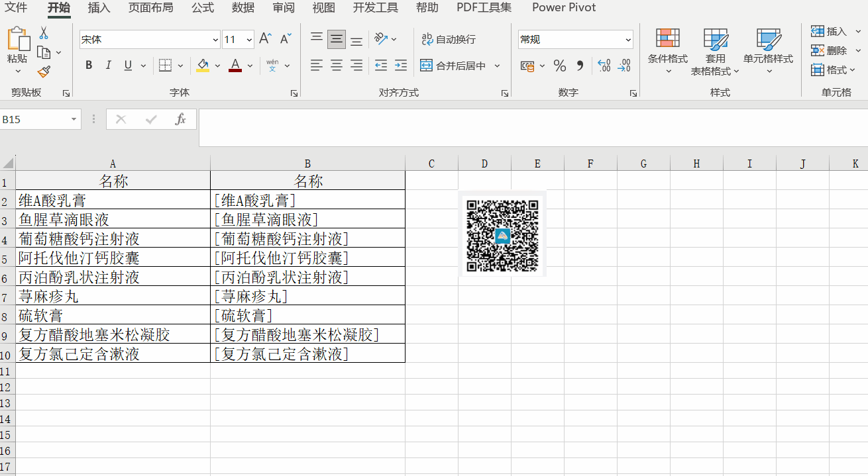Screen dimensions: 868x476
Task: Apply percent style to the cell
Action: (x=560, y=66)
